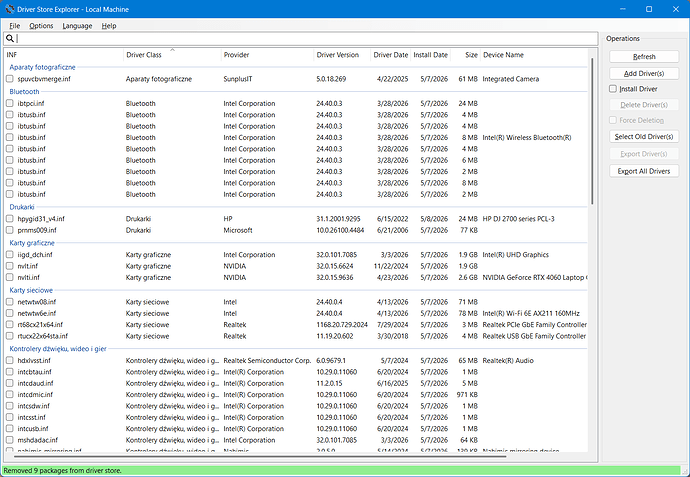This screenshot has width=690, height=477.
Task: Collapse the Aparaty fotograficzne group header
Action: tap(42, 67)
